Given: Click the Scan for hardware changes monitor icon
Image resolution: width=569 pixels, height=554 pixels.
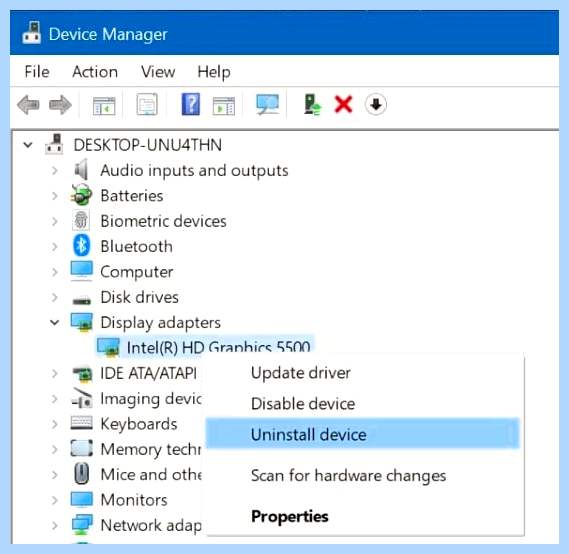Looking at the screenshot, I should [267, 104].
